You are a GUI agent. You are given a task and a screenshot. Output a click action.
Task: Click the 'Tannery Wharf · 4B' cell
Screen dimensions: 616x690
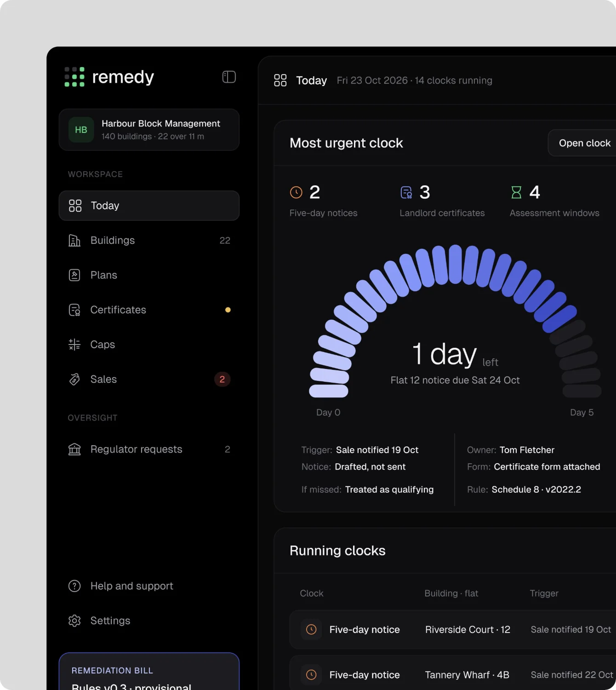click(x=467, y=675)
